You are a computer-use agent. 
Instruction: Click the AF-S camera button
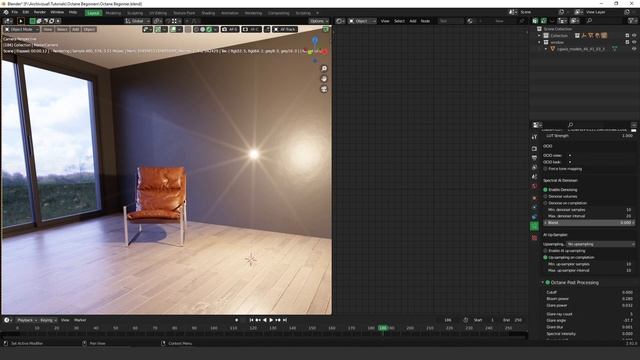(230, 29)
